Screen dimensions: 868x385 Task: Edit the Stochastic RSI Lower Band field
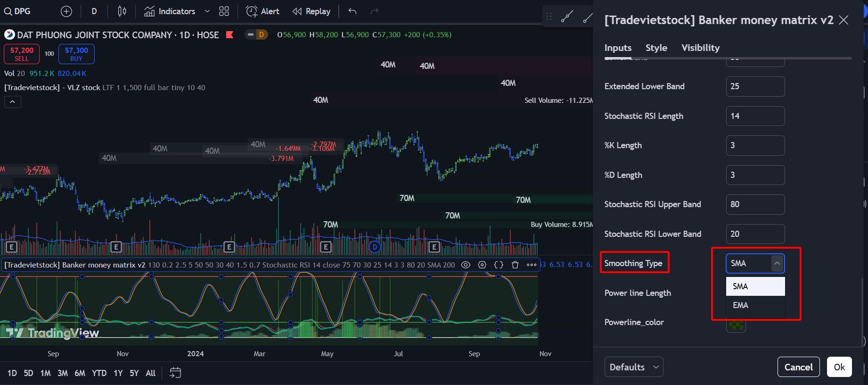755,234
